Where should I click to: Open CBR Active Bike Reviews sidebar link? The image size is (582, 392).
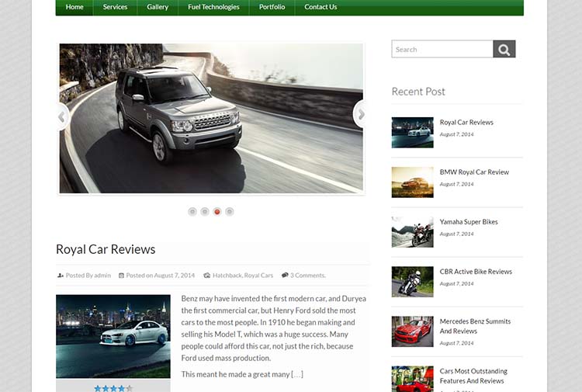coord(476,272)
